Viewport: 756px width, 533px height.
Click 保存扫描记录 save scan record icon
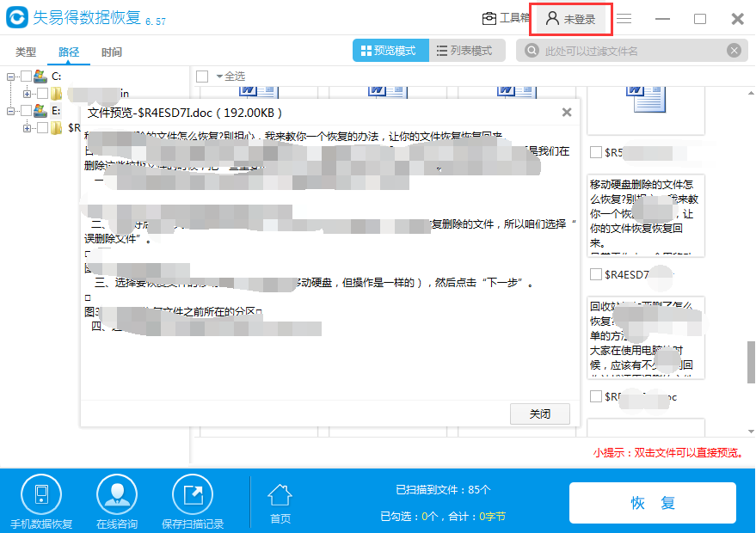coord(191,493)
